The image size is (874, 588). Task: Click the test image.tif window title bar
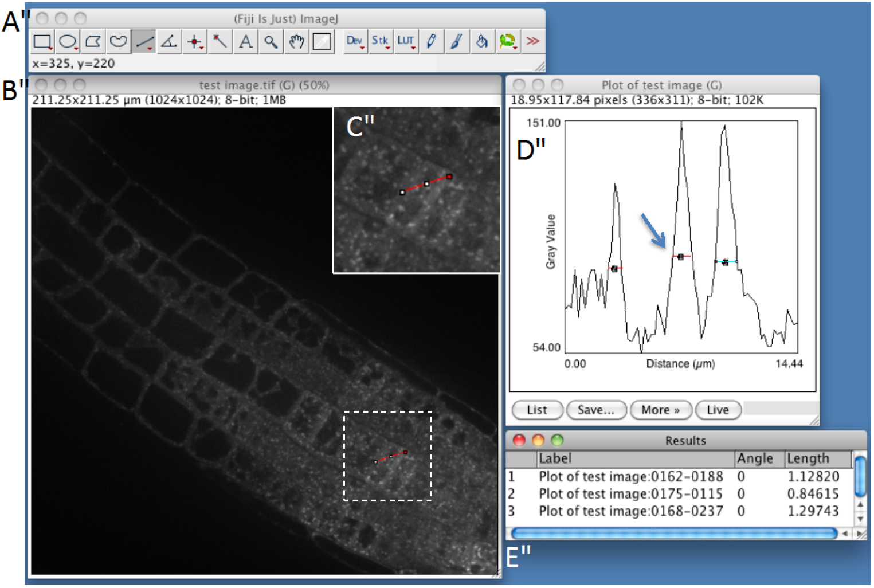click(x=264, y=85)
